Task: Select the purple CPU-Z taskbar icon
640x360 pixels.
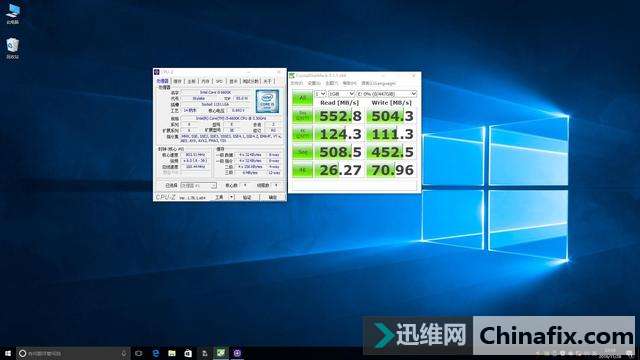Action: 237,353
